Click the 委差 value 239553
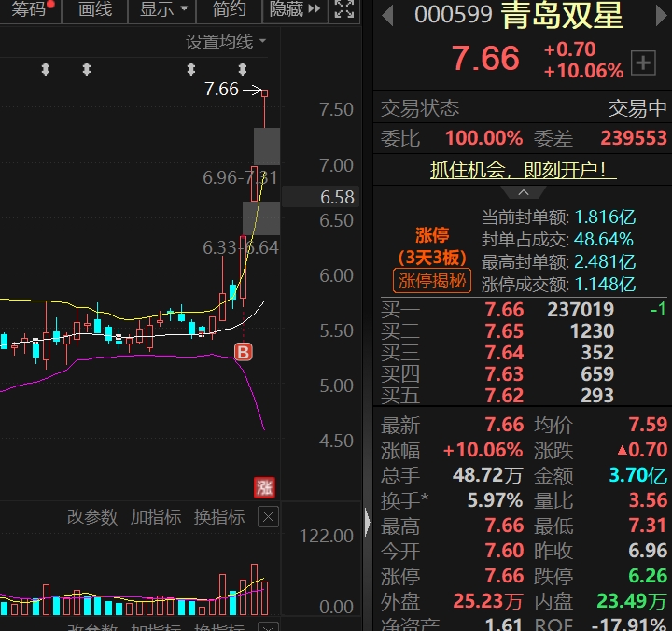Image resolution: width=672 pixels, height=631 pixels. tap(634, 138)
